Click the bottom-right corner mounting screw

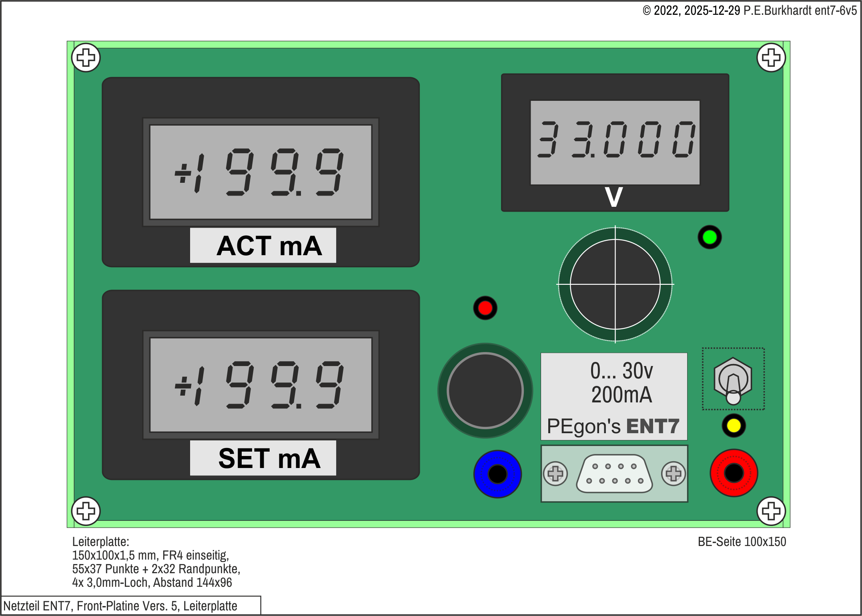[771, 511]
